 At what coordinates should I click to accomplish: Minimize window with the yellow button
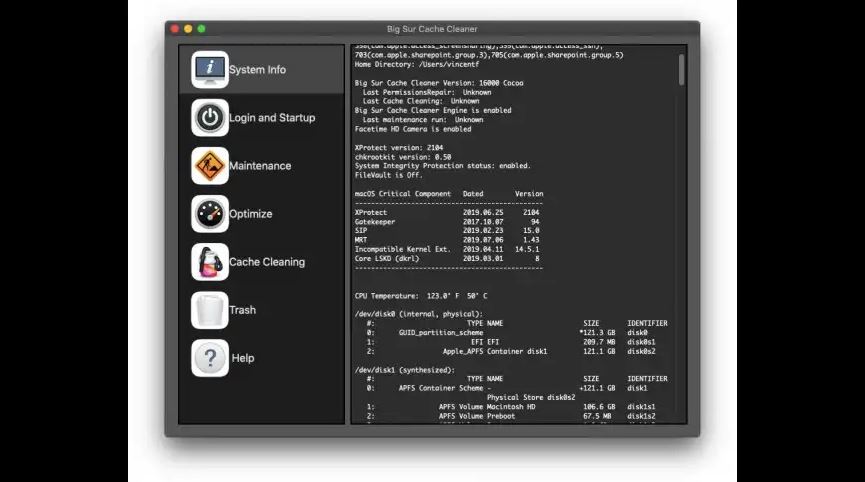pos(188,29)
